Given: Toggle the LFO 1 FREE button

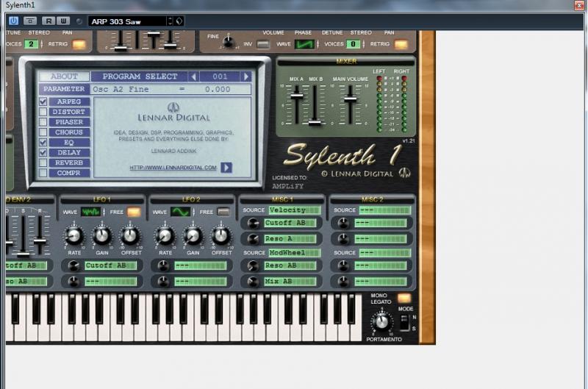Looking at the screenshot, I should [x=134, y=213].
